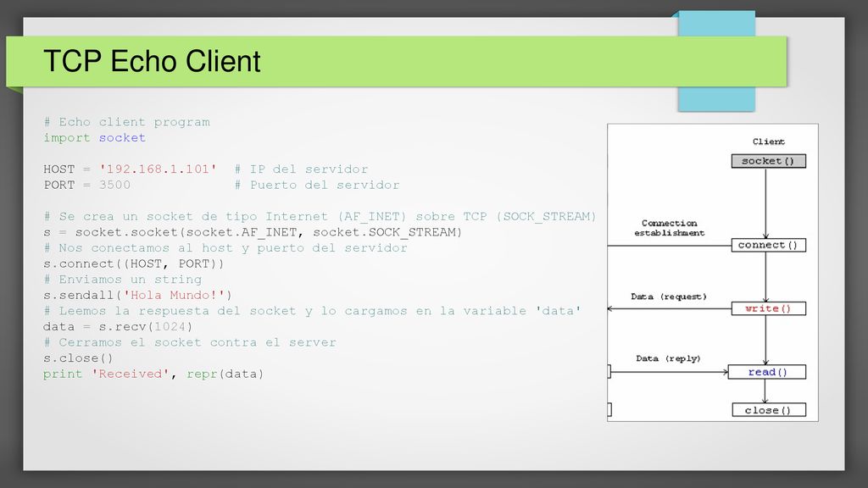This screenshot has width=868, height=488.
Task: Click the red write() box in diagram
Action: point(768,308)
